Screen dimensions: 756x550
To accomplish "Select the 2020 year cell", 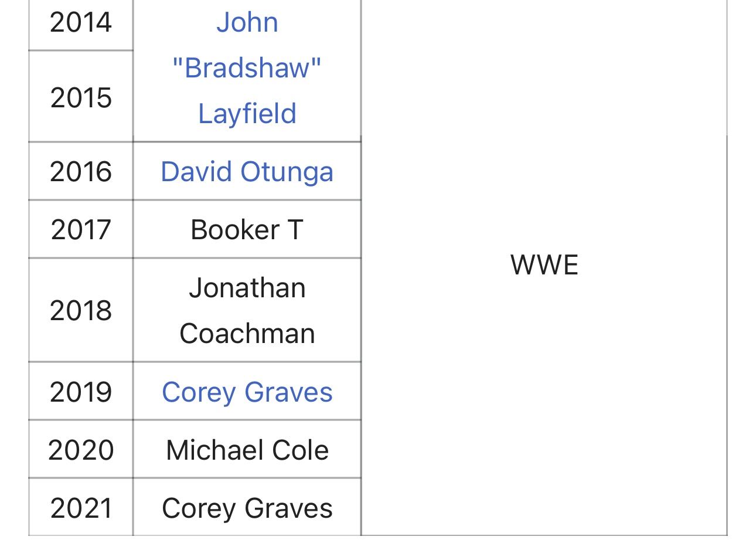I will click(x=81, y=450).
